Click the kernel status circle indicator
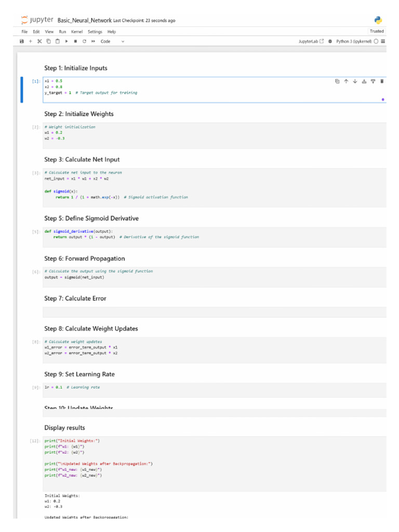This screenshot has width=399, height=532. 376,41
